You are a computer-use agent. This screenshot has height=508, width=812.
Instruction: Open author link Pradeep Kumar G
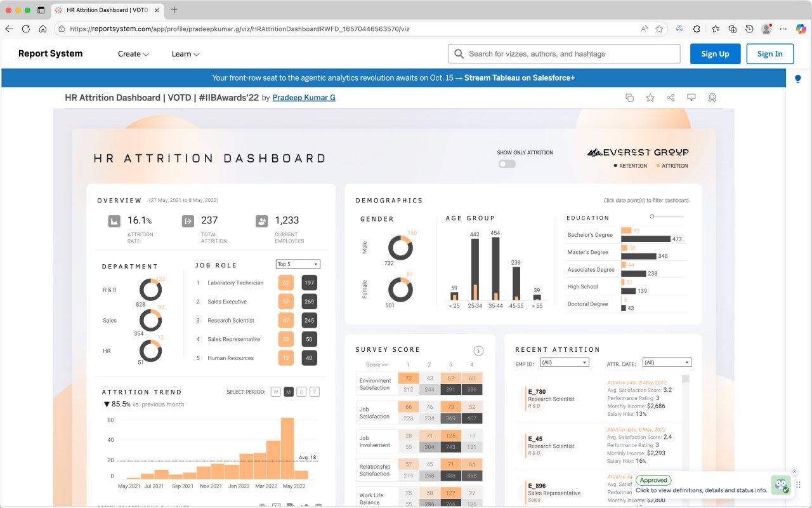(x=304, y=98)
